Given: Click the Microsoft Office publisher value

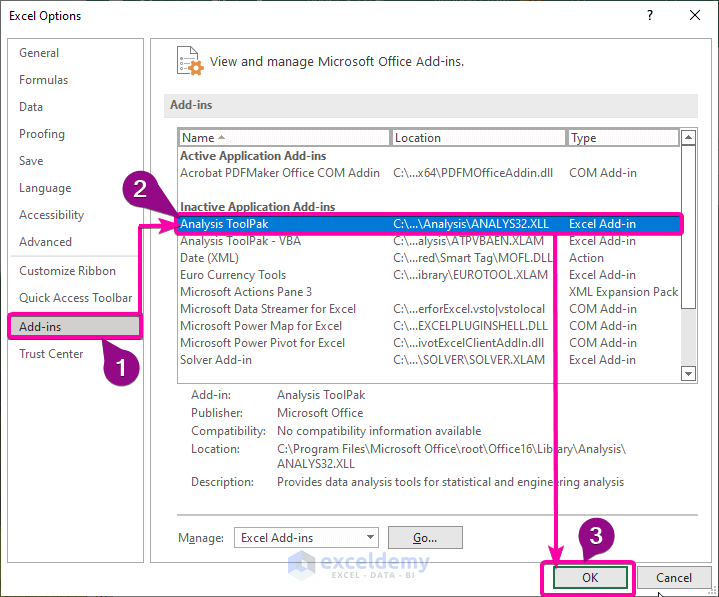Looking at the screenshot, I should pos(320,413).
